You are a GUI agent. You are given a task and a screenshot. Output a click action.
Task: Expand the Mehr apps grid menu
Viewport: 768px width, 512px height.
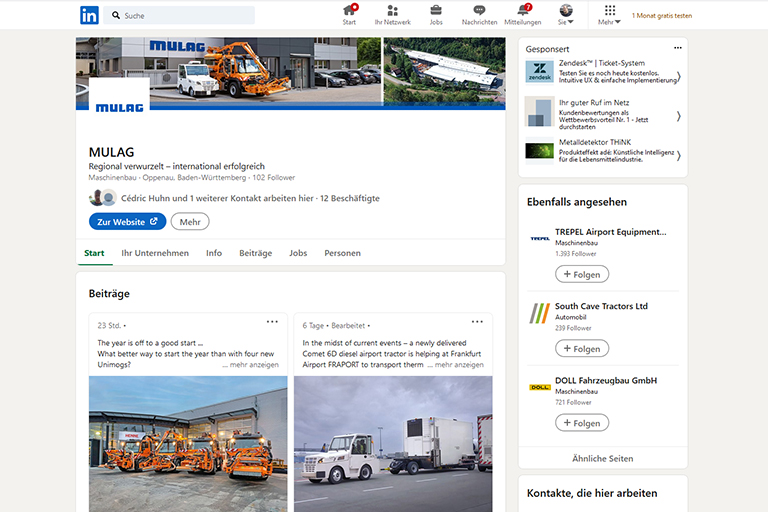pyautogui.click(x=609, y=15)
